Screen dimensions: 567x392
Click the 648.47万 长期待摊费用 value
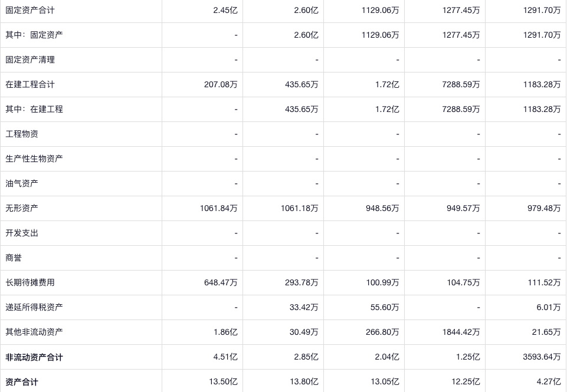click(x=221, y=282)
